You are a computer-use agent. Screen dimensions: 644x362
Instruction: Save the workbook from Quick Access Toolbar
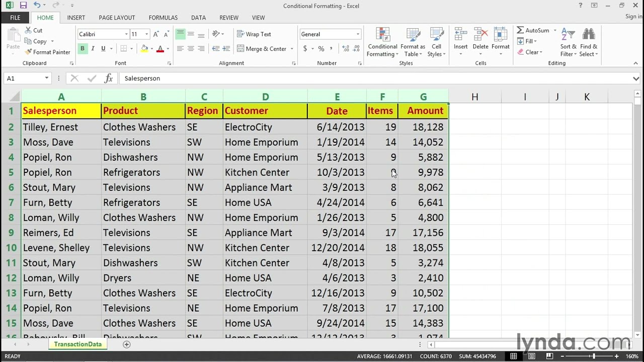point(24,6)
